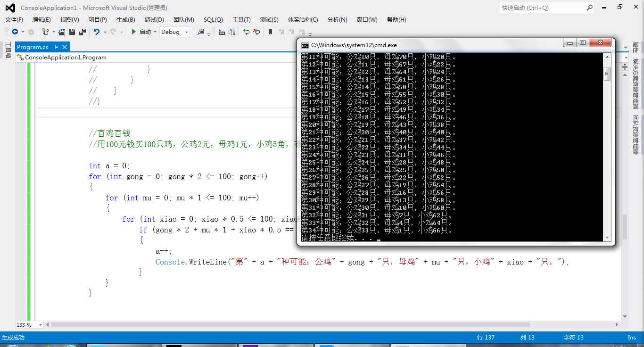Open the 文件(F) menu
644x347 pixels.
pos(14,19)
